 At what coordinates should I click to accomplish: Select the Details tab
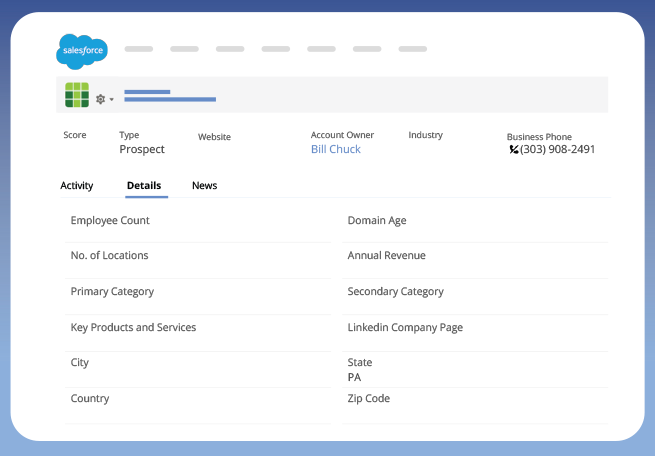point(144,186)
